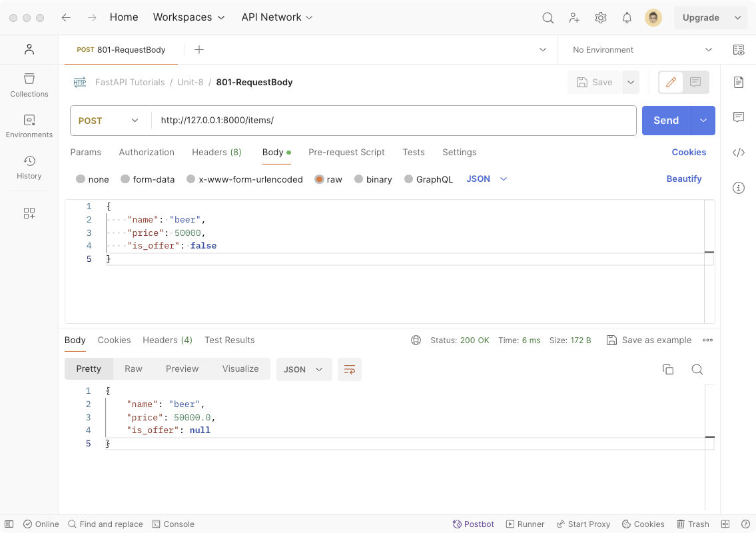Select the GraphQL body option
Image resolution: width=756 pixels, height=533 pixels.
click(x=428, y=179)
